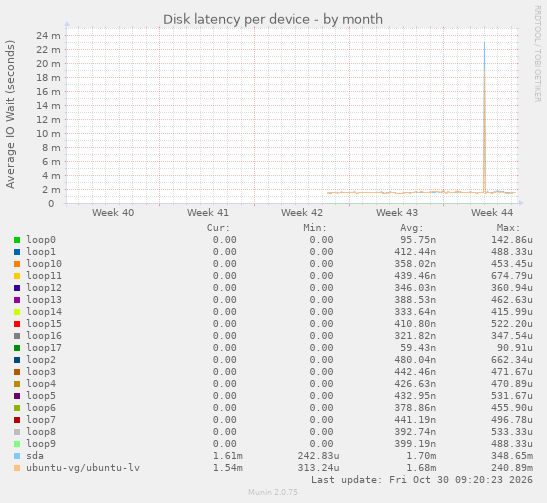Click the loop17 average value 59.43n
Image resolution: width=547 pixels, height=503 pixels.
pyautogui.click(x=418, y=348)
